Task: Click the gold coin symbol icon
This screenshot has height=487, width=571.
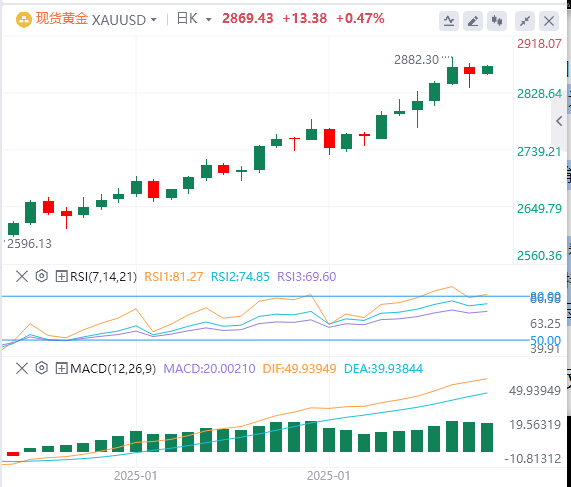Action: pyautogui.click(x=23, y=20)
